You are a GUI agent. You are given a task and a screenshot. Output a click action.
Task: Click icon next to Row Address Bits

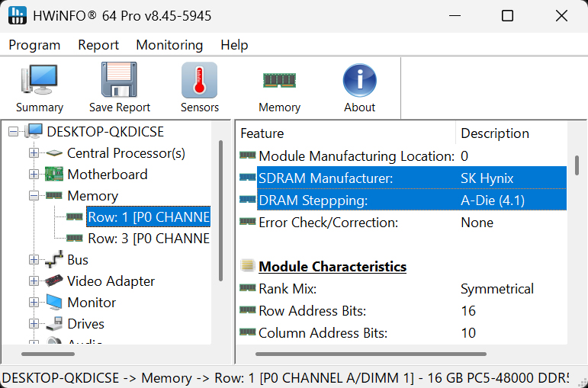tap(248, 309)
